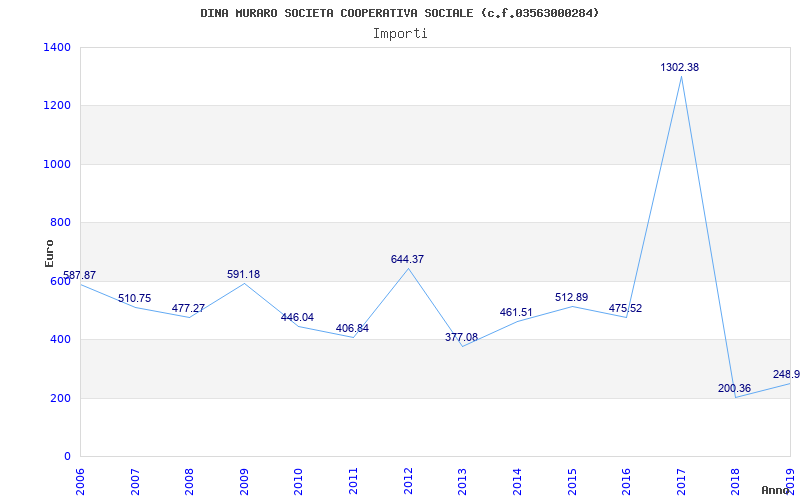Screen dimensions: 800x500
Task: Click the Euro y-axis title
Action: pos(49,253)
